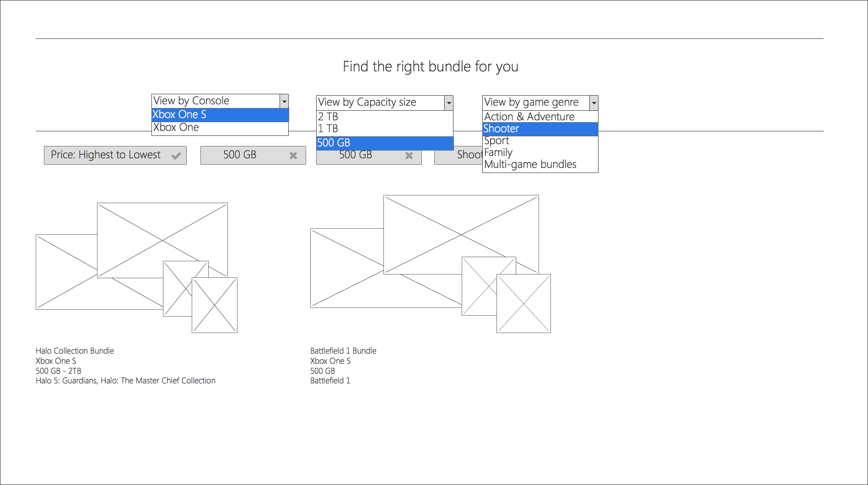The width and height of the screenshot is (868, 485).
Task: Select Xbox One S in console list
Action: [x=220, y=115]
